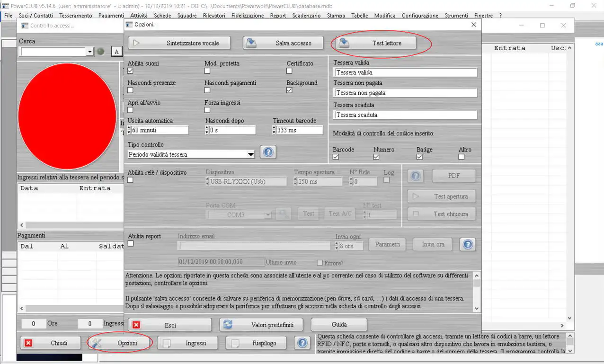Enable Apri all'avvio checkbox

point(130,110)
